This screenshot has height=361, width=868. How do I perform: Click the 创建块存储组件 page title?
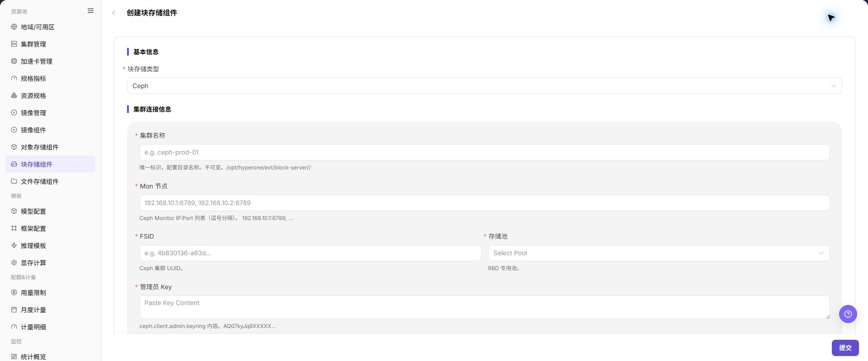click(152, 13)
